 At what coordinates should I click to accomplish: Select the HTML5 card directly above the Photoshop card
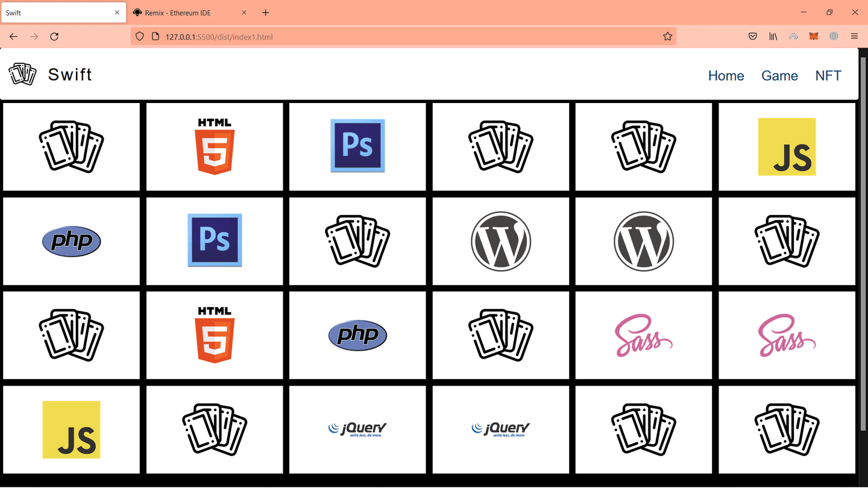pyautogui.click(x=215, y=147)
